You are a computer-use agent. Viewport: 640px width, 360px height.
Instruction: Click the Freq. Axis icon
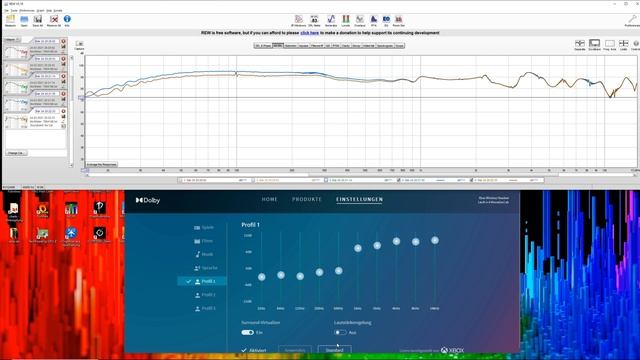pyautogui.click(x=609, y=44)
